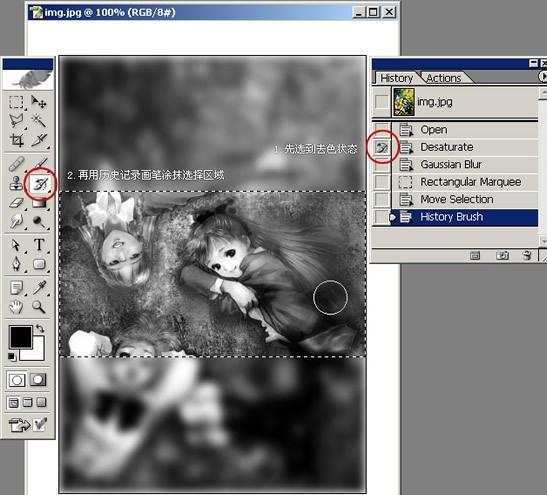Click the img.jpg snapshot thumbnail
Viewport: 547px width, 495px height.
(404, 102)
